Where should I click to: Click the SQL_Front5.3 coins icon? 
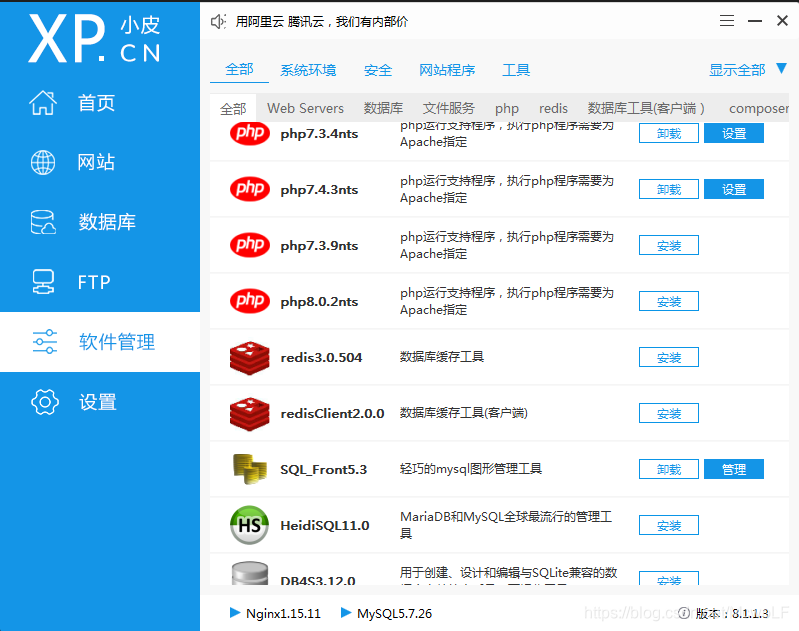click(x=250, y=469)
